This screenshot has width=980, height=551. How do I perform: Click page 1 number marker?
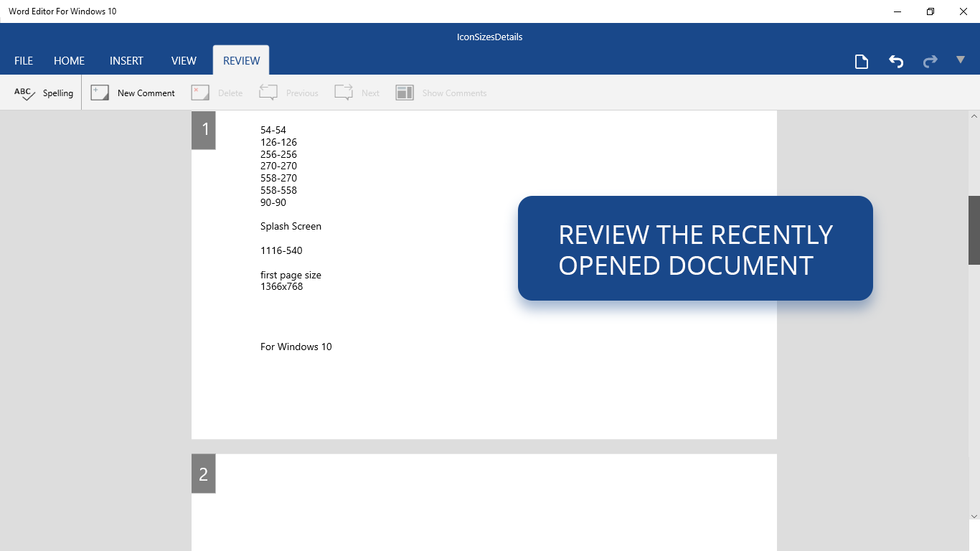[x=204, y=130]
